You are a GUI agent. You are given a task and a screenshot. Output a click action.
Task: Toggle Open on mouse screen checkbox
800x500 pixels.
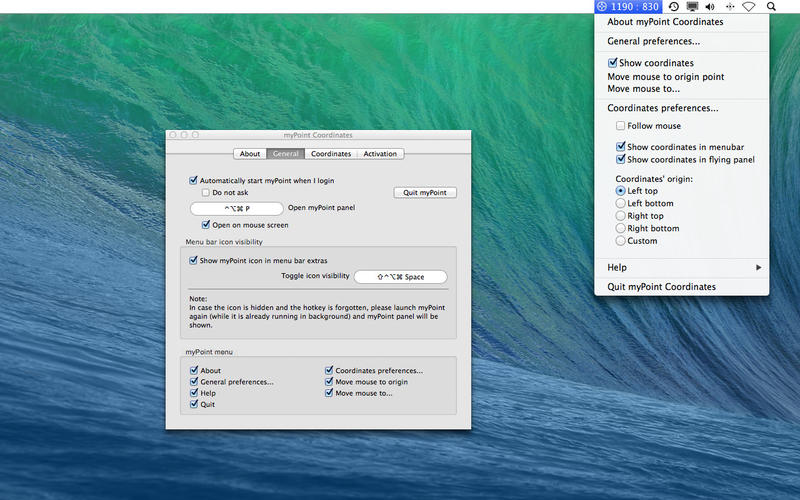pyautogui.click(x=206, y=224)
